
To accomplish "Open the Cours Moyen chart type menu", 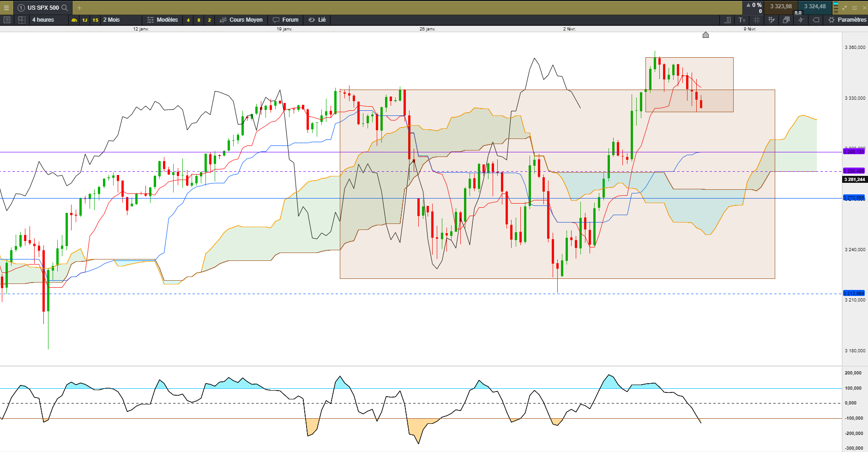I will coord(241,20).
